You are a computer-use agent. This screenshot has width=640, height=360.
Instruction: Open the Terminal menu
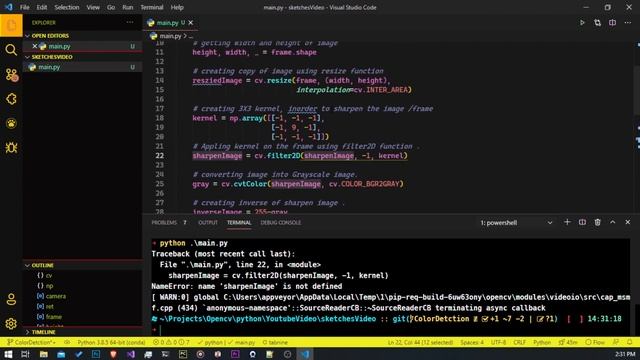[152, 7]
